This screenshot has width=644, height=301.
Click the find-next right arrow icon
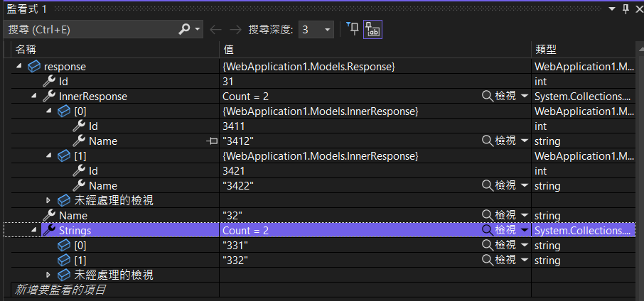point(235,29)
